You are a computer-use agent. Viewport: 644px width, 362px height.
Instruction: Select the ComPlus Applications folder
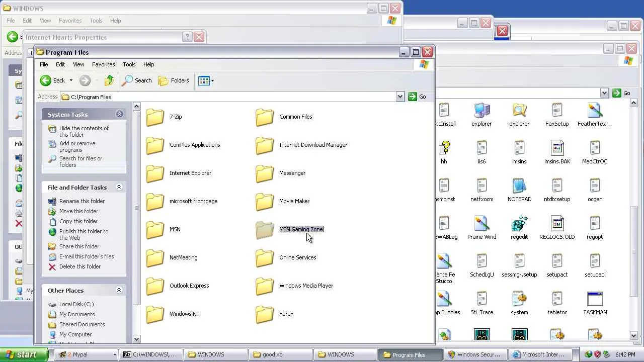183,145
